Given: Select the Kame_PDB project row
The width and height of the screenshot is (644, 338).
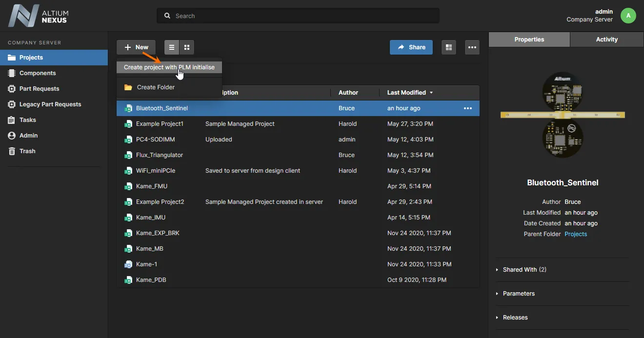Looking at the screenshot, I should click(x=298, y=280).
